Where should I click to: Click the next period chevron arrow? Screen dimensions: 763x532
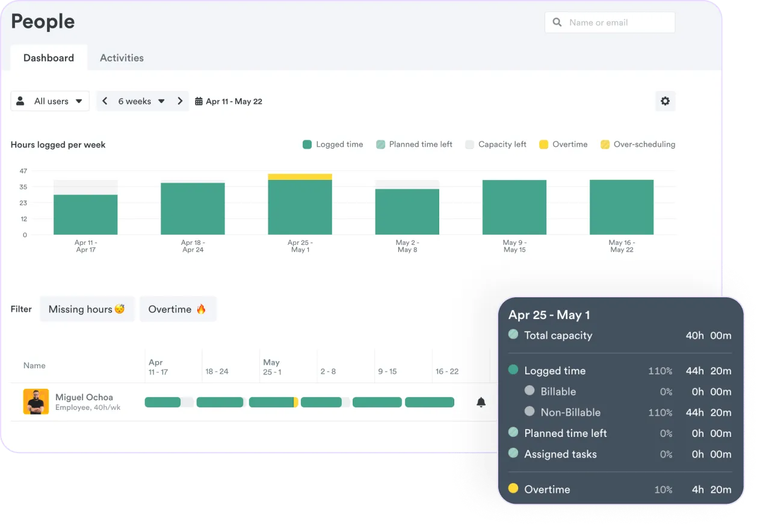(x=180, y=101)
